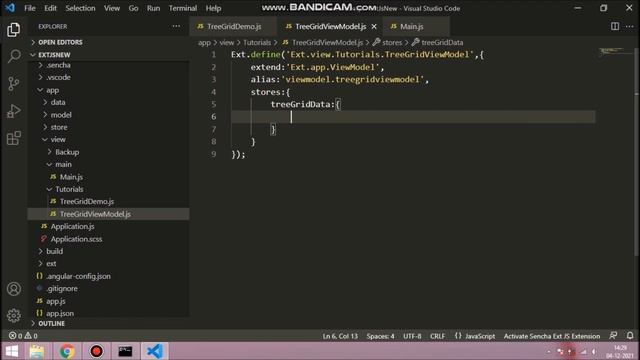Viewport: 640px width, 360px height.
Task: Open the Extensions view
Action: 13,138
